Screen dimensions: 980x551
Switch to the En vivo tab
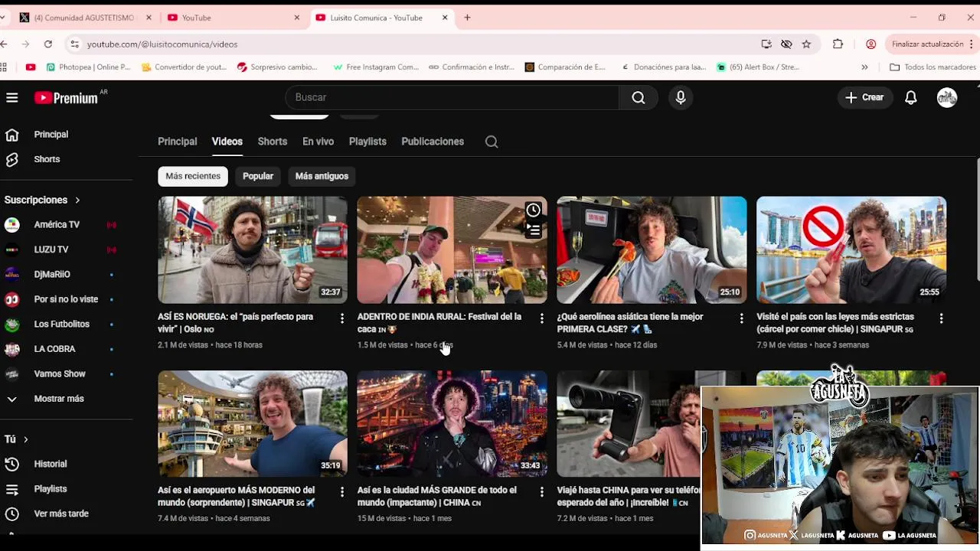click(318, 142)
